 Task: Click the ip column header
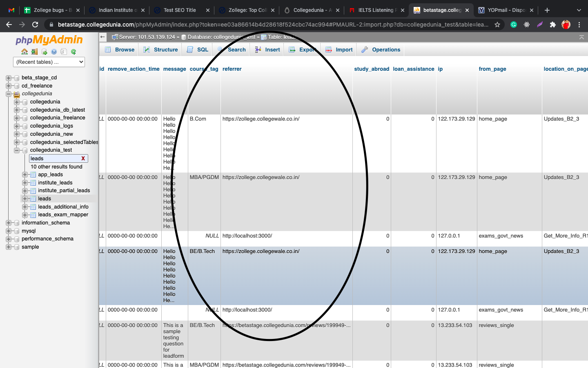point(440,69)
